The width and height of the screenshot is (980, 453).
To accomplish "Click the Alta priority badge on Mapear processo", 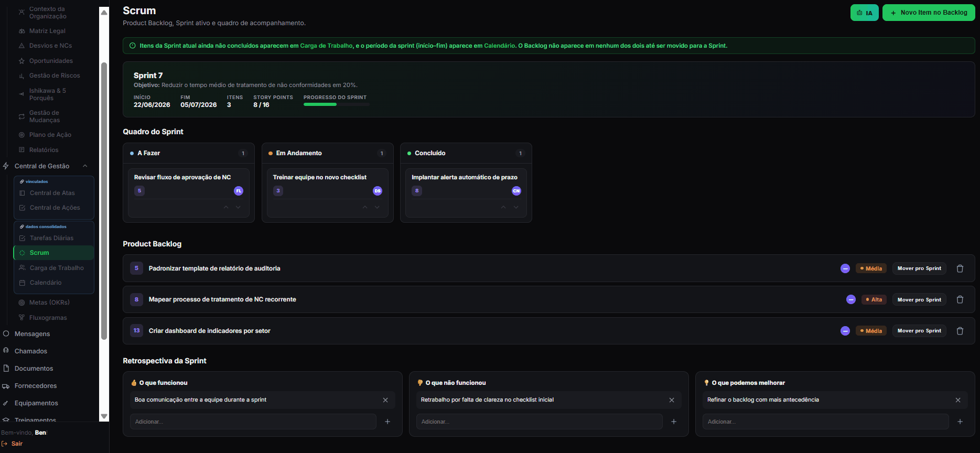I will tap(874, 299).
